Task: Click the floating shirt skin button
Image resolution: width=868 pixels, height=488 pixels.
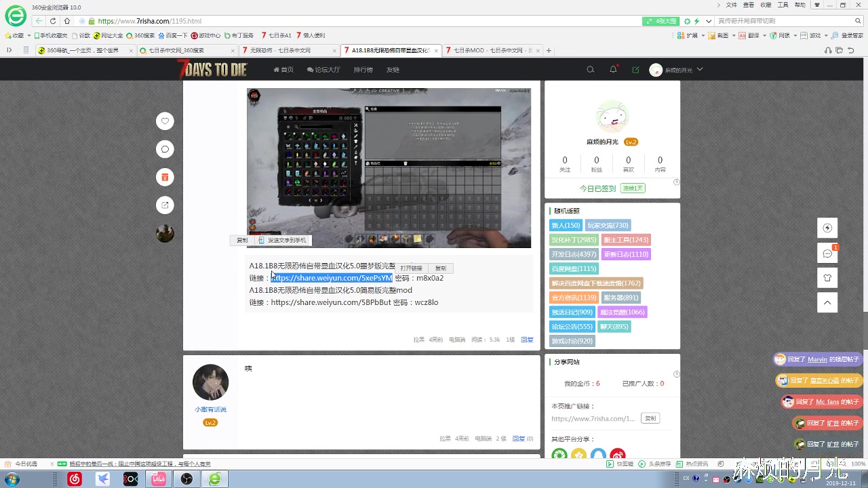Action: click(x=827, y=277)
